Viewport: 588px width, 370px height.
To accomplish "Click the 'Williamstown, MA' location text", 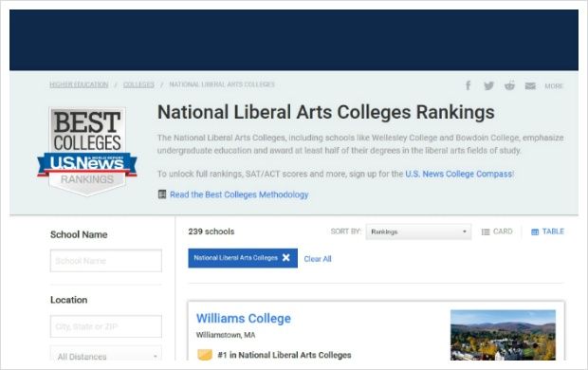I will pyautogui.click(x=226, y=335).
